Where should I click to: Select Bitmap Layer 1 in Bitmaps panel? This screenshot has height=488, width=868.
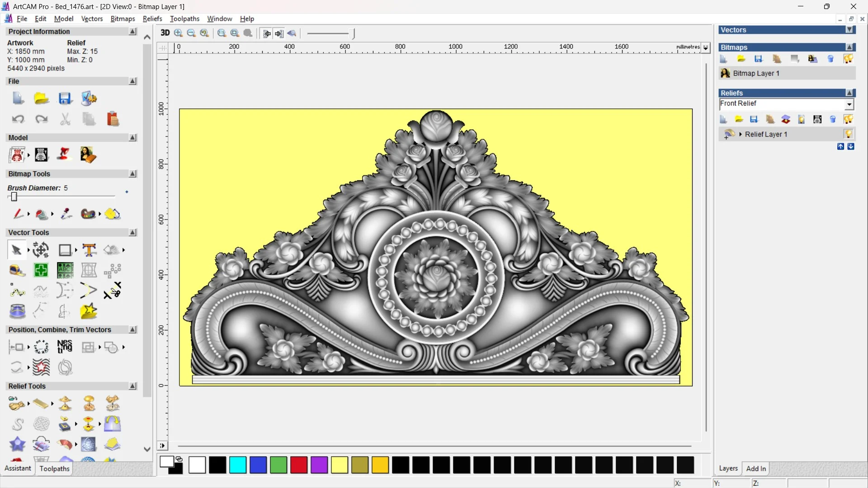(756, 73)
